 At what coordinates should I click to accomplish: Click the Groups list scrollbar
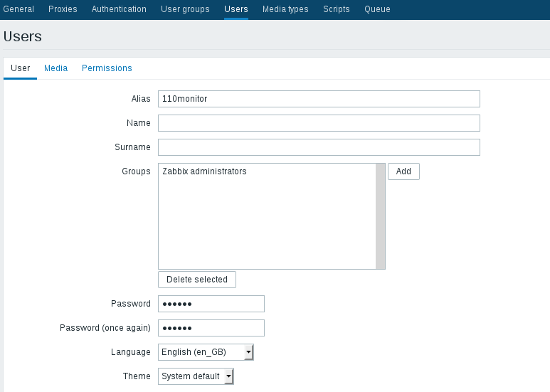(x=380, y=216)
